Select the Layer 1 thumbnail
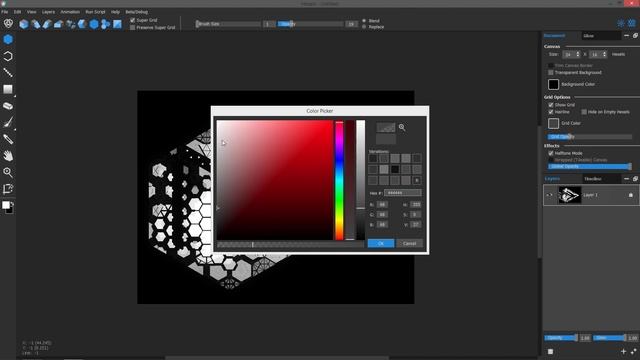This screenshot has height=360, width=640. [x=569, y=195]
